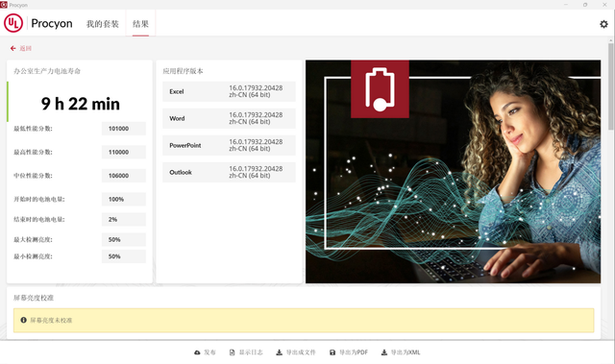Click the benchmark woman photo

[453, 172]
